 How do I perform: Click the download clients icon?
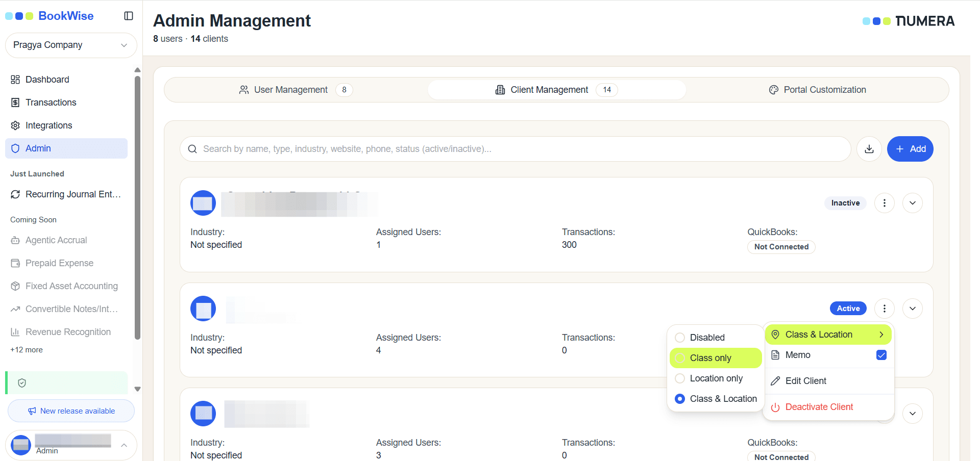tap(869, 149)
